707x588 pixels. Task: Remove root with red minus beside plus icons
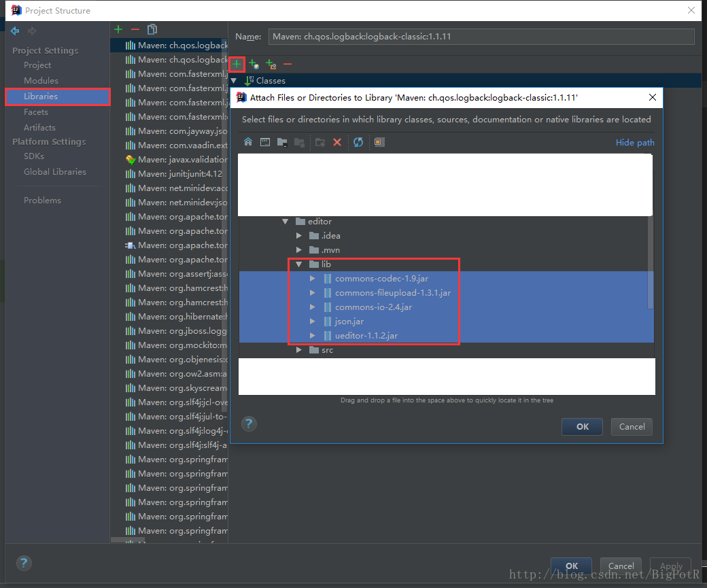pyautogui.click(x=287, y=64)
